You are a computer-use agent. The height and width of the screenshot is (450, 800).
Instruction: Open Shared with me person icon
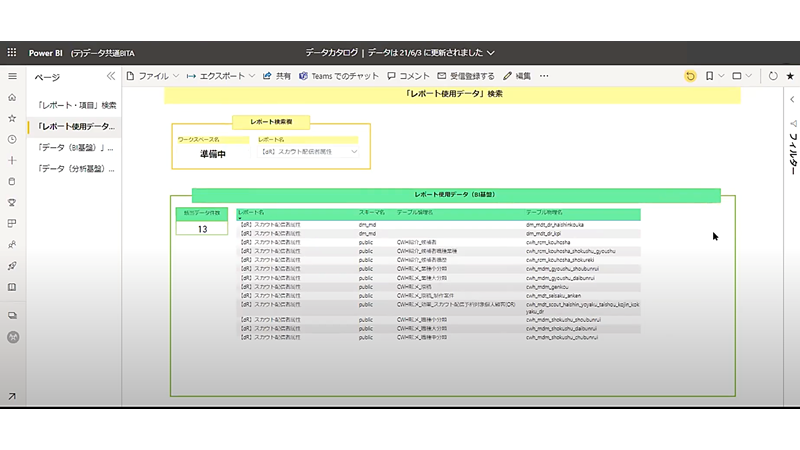(12, 244)
